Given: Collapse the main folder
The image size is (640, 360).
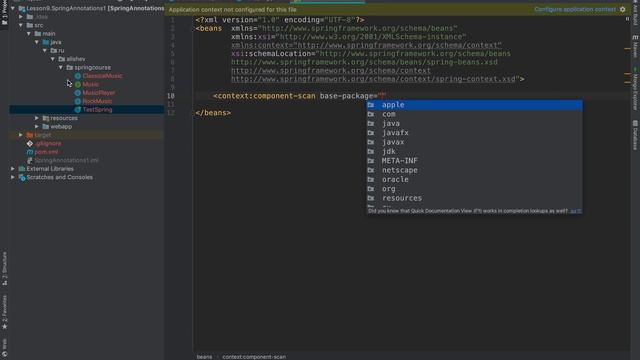Looking at the screenshot, I should pyautogui.click(x=29, y=33).
